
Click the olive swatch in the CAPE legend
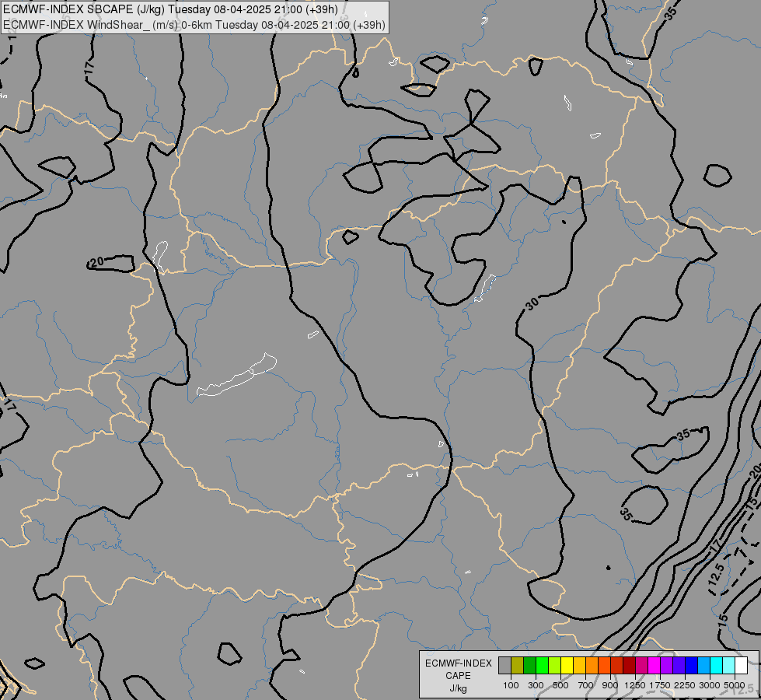pyautogui.click(x=518, y=665)
